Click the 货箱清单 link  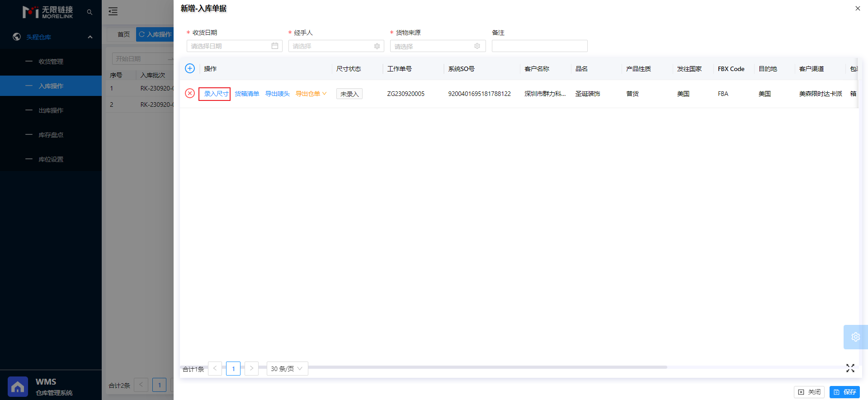click(247, 94)
